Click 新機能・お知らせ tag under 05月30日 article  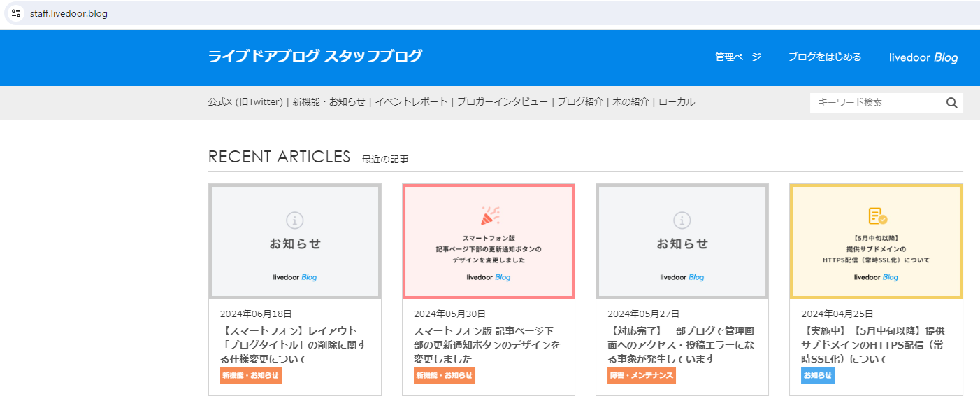click(445, 376)
